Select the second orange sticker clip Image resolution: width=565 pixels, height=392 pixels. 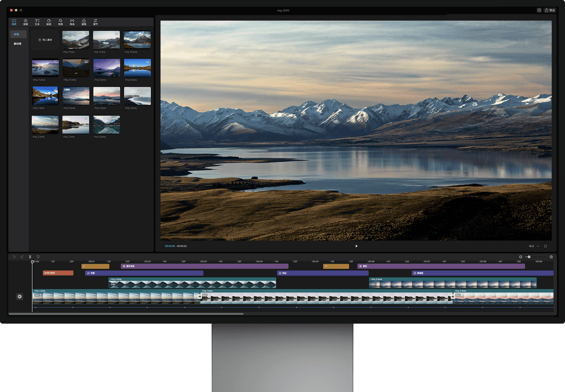coord(336,266)
